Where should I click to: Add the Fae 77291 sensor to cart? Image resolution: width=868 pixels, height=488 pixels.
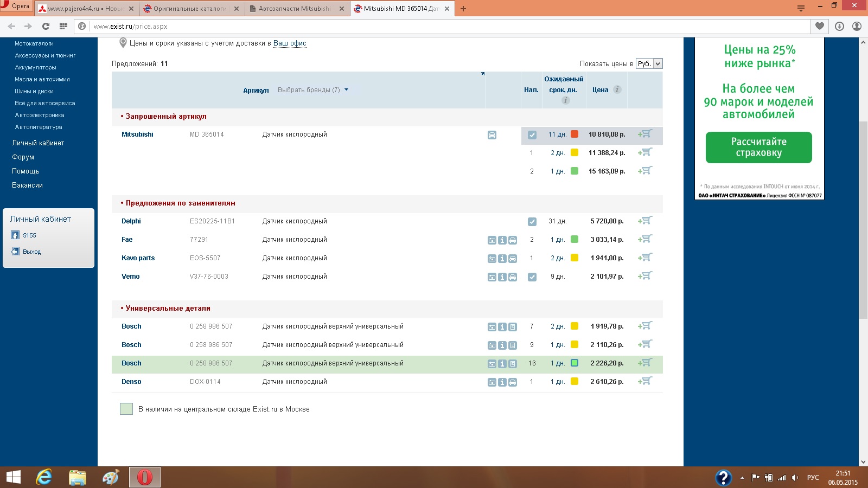[645, 239]
